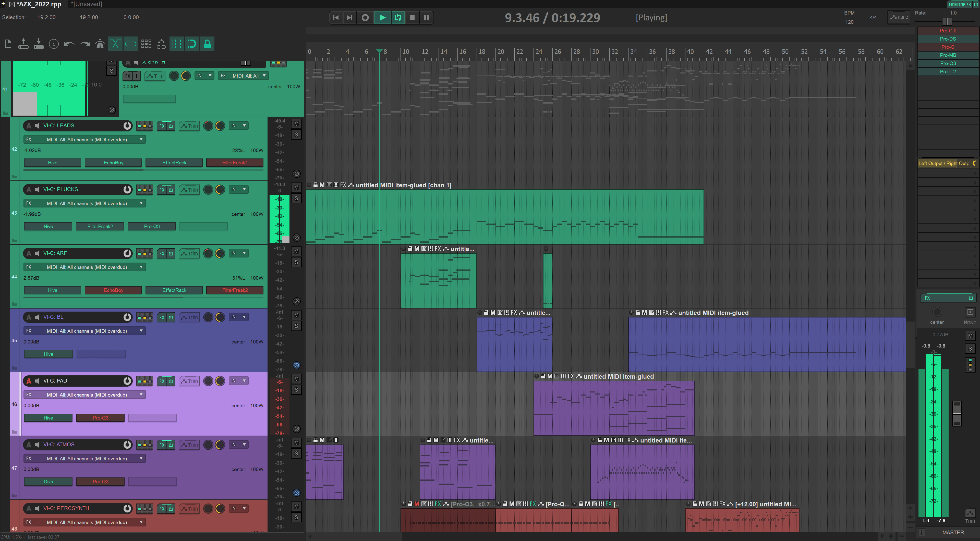This screenshot has height=541, width=980.
Task: Toggle record arm on VI-C: PAD track
Action: (29, 380)
